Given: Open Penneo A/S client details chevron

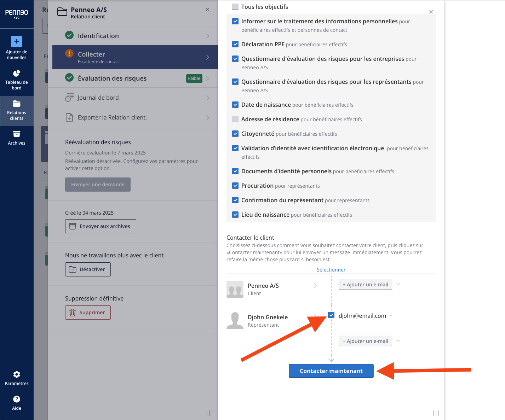Looking at the screenshot, I should click(x=315, y=285).
